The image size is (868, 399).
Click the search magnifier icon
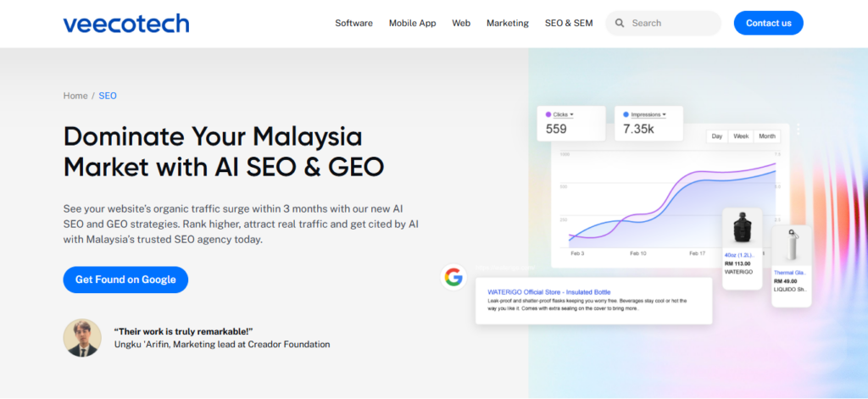[620, 23]
